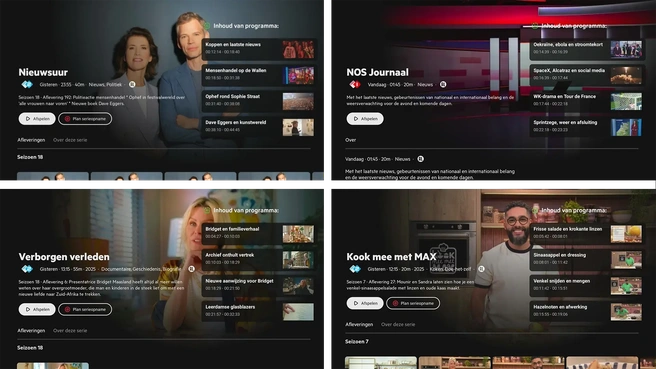Select 'Hazelnoten en afwerking' segment
This screenshot has width=656, height=369.
[x=587, y=312]
